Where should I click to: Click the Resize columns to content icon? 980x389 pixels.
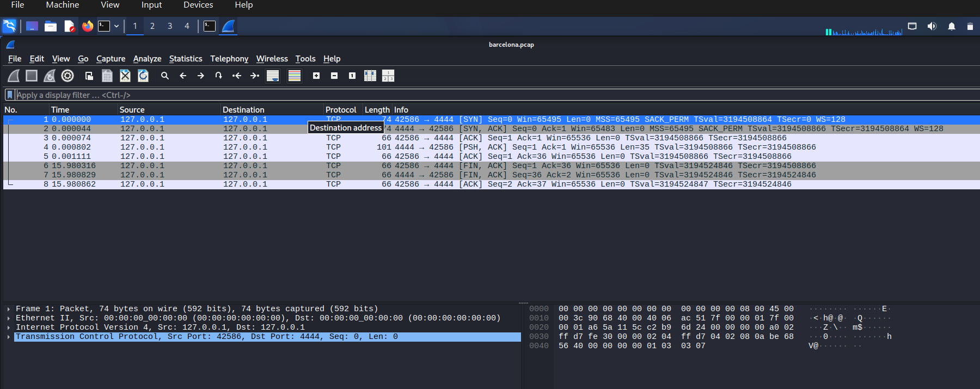[370, 76]
